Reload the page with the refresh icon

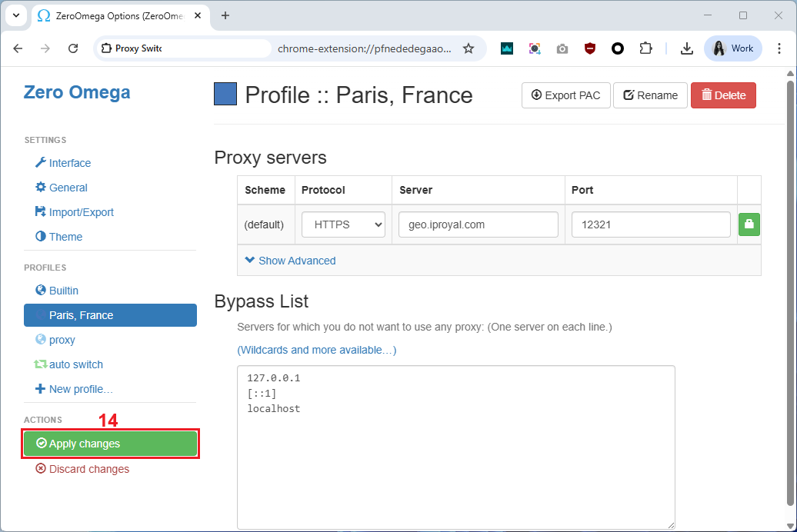[73, 48]
